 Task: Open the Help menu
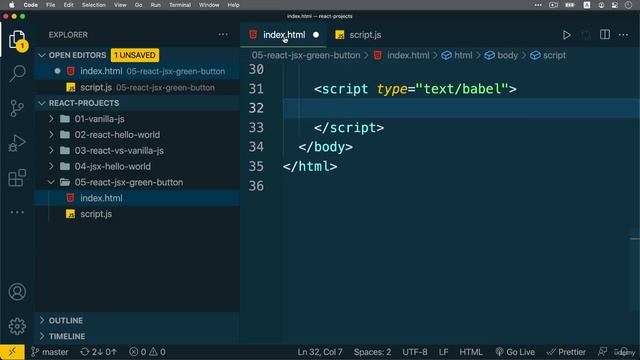pos(233,5)
